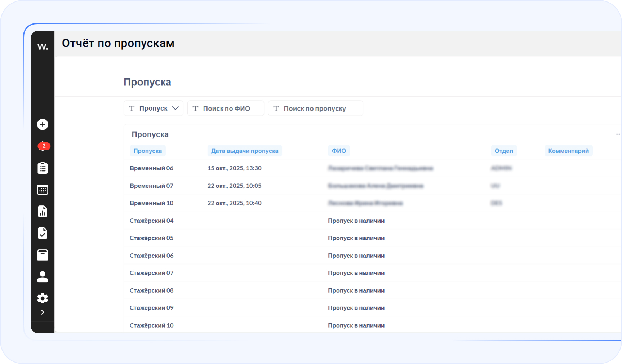This screenshot has height=364, width=622.
Task: Sort by Дата выдачи пропуска column header
Action: (244, 151)
